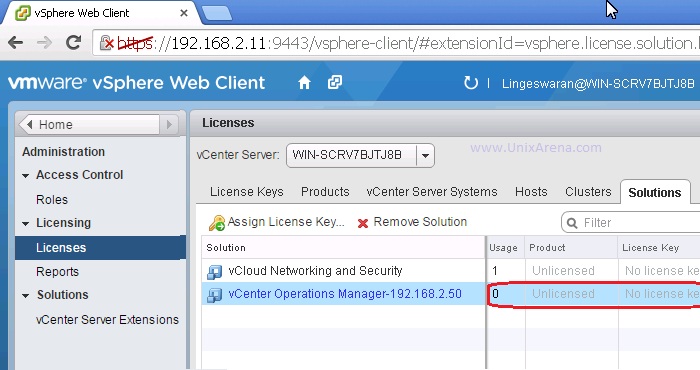
Task: Click Assign License Key button
Action: coord(276,222)
